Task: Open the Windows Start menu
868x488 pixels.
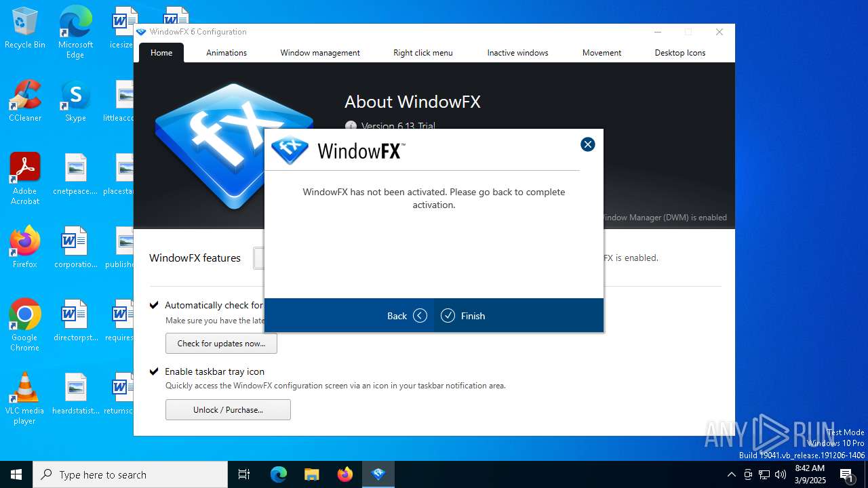Action: point(16,474)
